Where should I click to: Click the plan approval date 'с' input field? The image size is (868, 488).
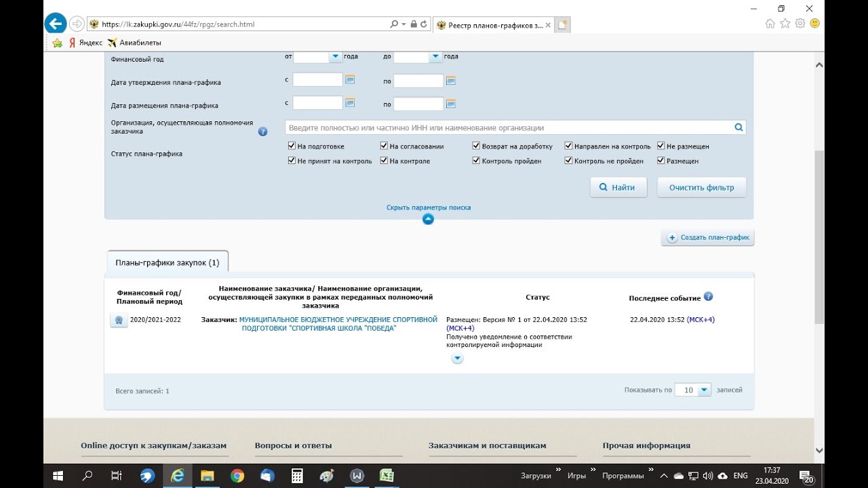click(x=317, y=80)
